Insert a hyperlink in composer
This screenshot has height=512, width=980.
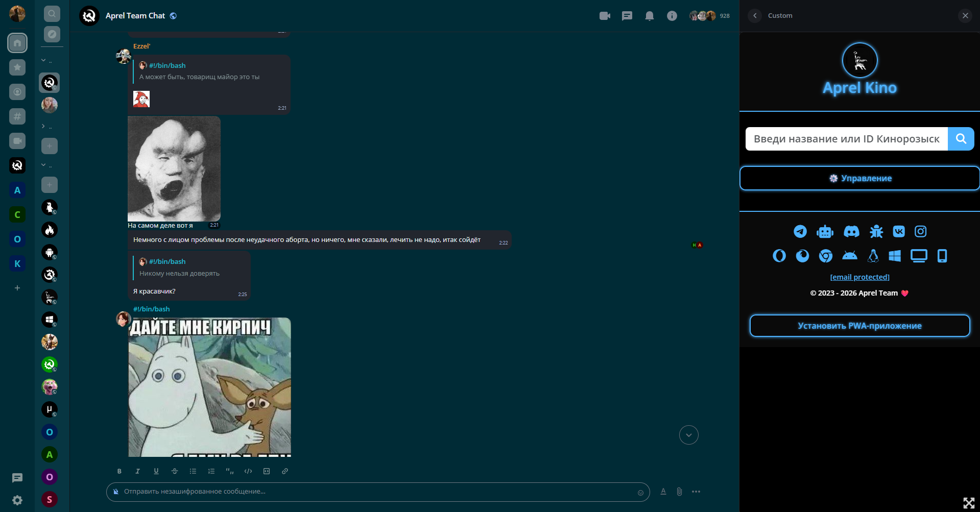click(285, 471)
